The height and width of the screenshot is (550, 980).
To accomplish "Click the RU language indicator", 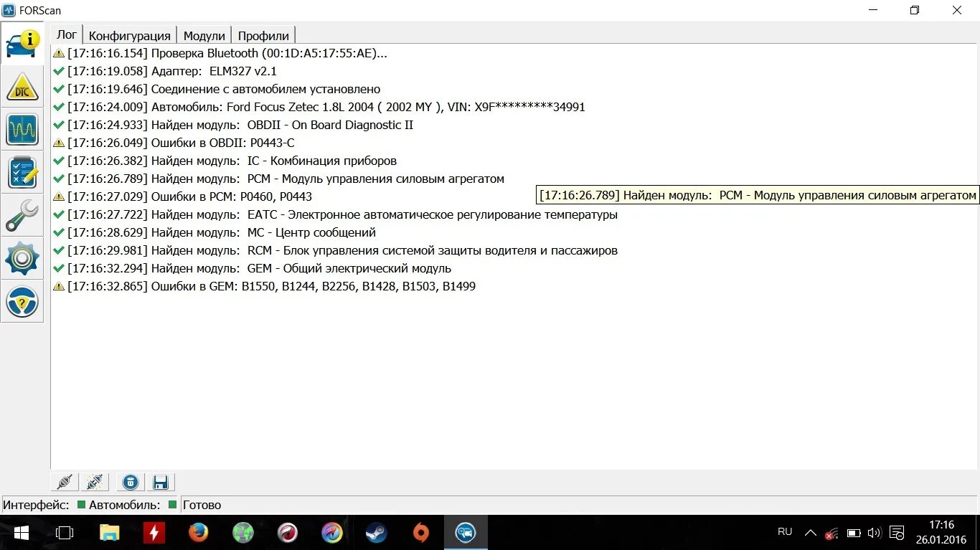I will coord(785,532).
